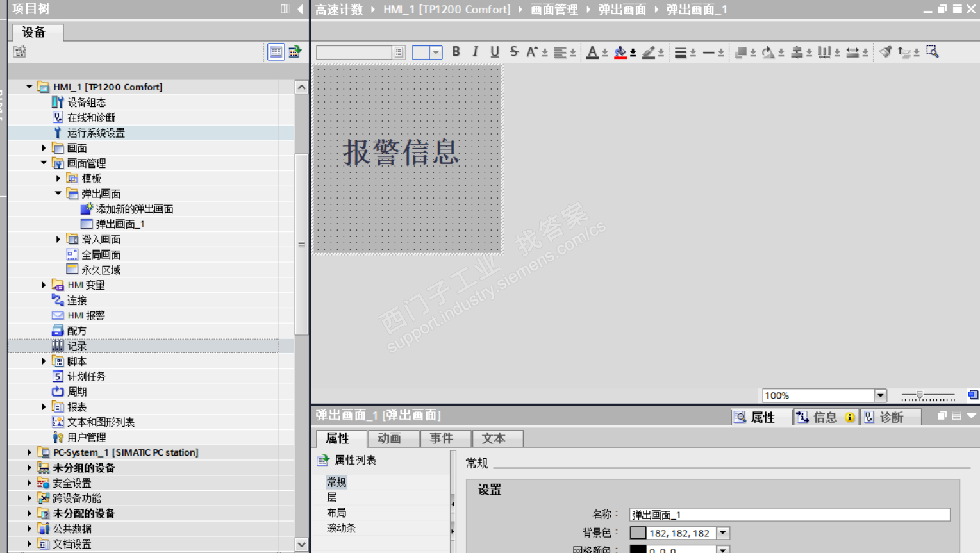This screenshot has width=980, height=553.
Task: Open the background color 182,182,182 dropdown
Action: pos(723,533)
